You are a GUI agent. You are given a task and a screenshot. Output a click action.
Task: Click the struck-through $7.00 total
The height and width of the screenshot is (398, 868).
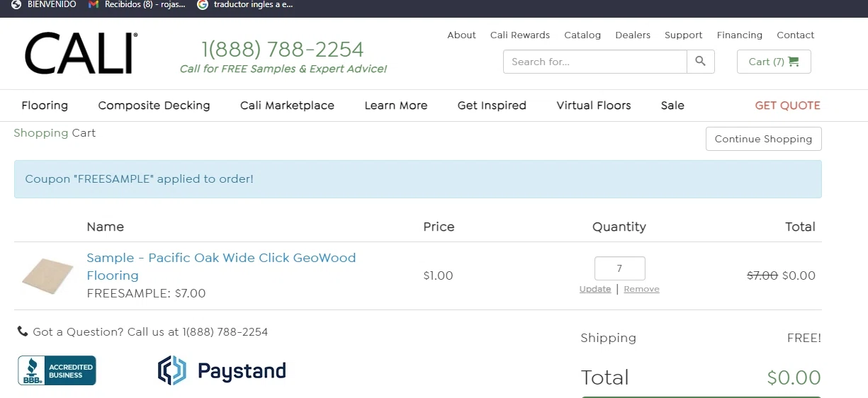762,275
